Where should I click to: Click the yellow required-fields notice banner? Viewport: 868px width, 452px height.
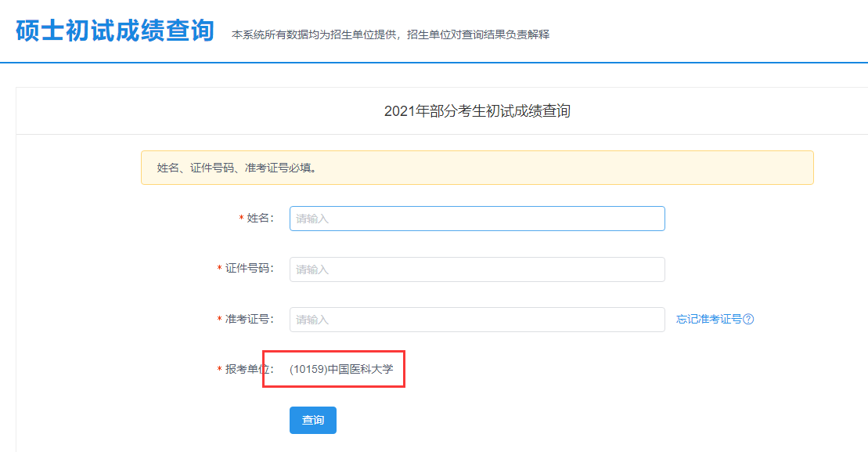coord(477,167)
